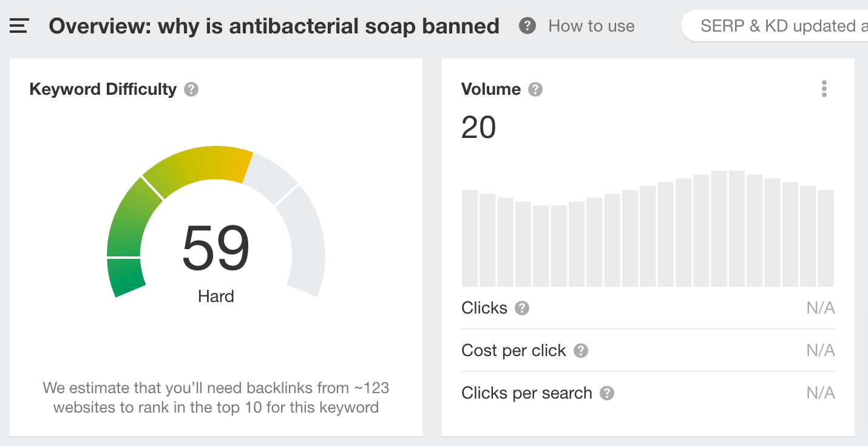Open the hamburger navigation menu
The image size is (868, 446).
[19, 26]
